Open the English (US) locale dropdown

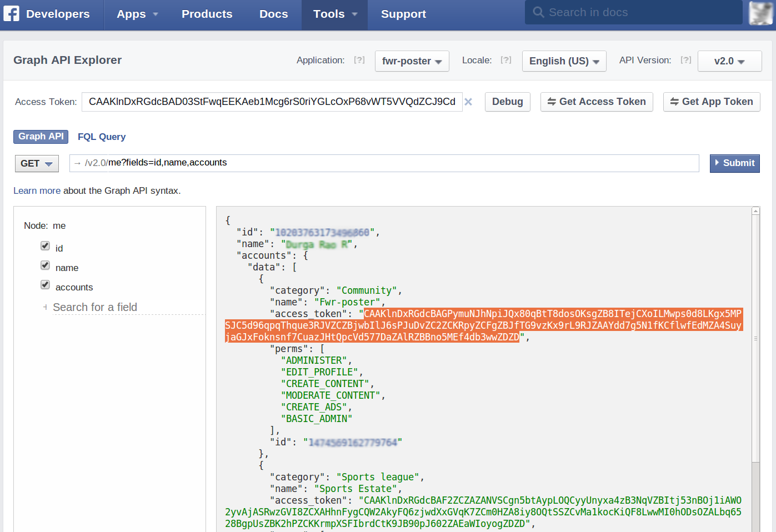point(564,61)
